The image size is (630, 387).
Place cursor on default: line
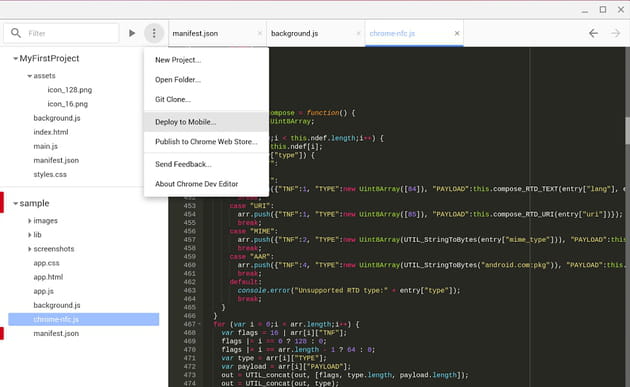click(245, 282)
